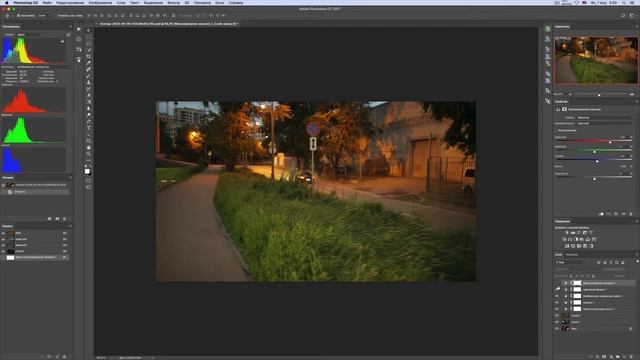Add Invert adjustment from Adjustments panel

pos(567,246)
